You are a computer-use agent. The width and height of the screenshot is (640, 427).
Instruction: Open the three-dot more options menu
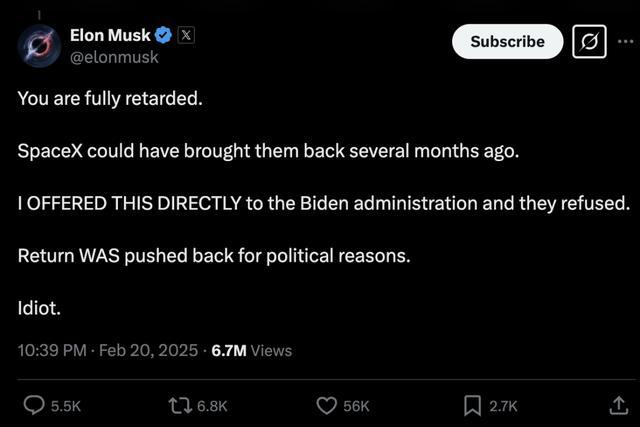[x=625, y=41]
